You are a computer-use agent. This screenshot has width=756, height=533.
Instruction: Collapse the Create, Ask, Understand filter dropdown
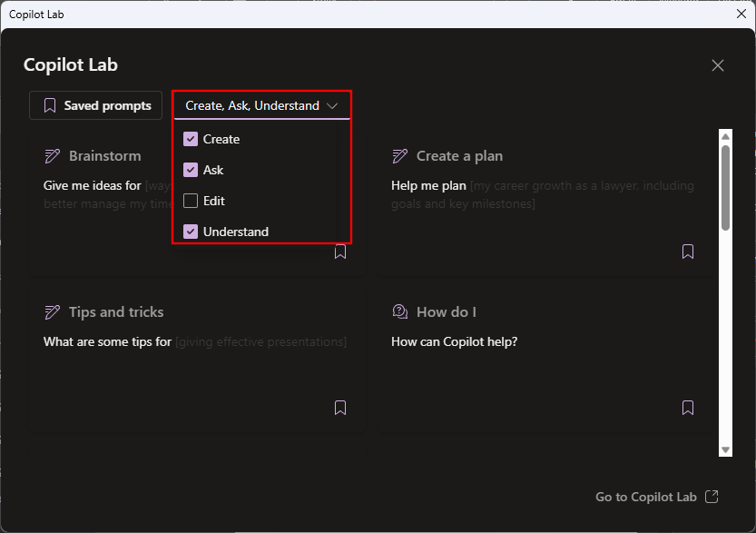[x=261, y=105]
